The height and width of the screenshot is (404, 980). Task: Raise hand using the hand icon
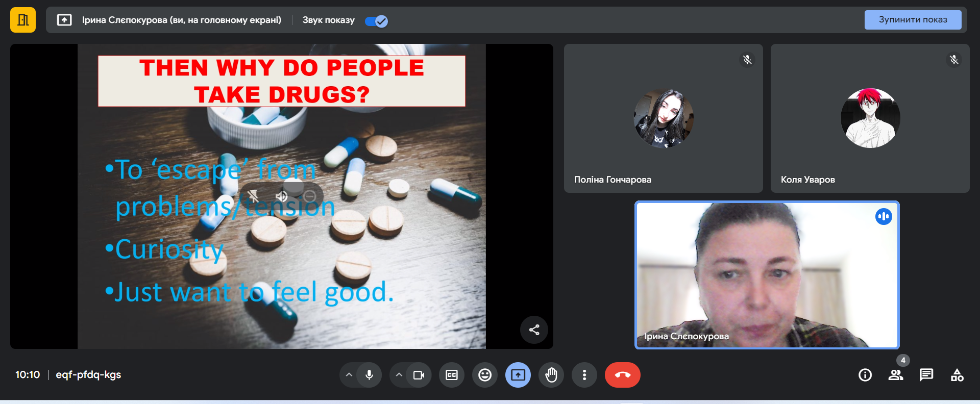(x=551, y=375)
